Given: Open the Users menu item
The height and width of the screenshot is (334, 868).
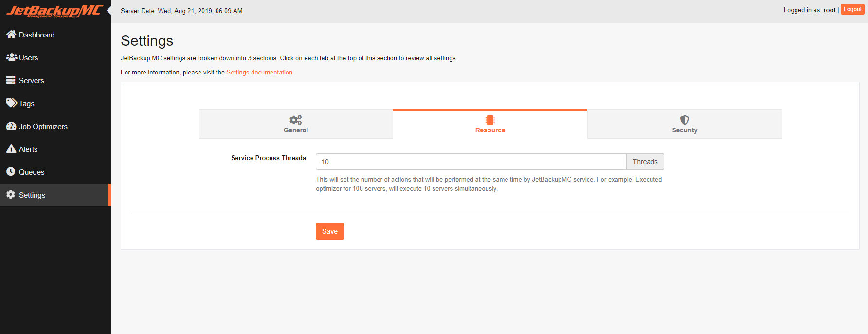Looking at the screenshot, I should [x=55, y=57].
